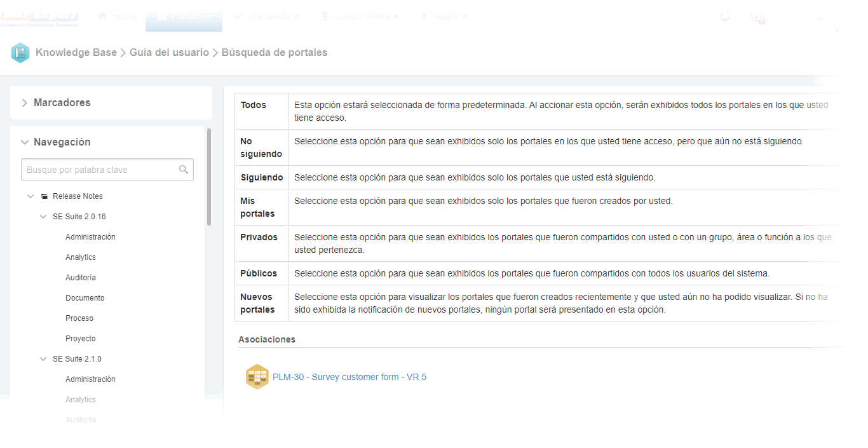The width and height of the screenshot is (868, 448).
Task: Go to Guía del usuario breadcrumb
Action: coord(169,53)
